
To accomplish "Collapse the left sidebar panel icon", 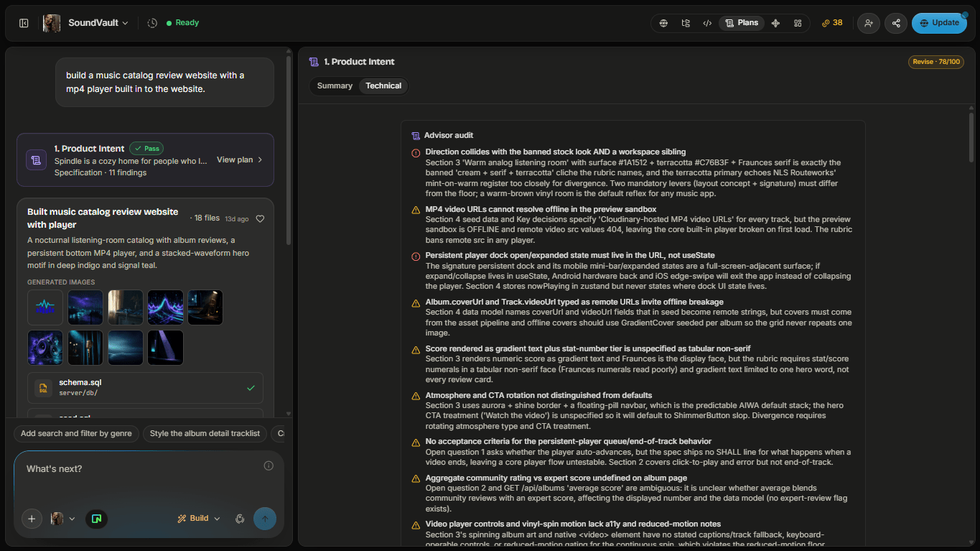I will [x=24, y=23].
